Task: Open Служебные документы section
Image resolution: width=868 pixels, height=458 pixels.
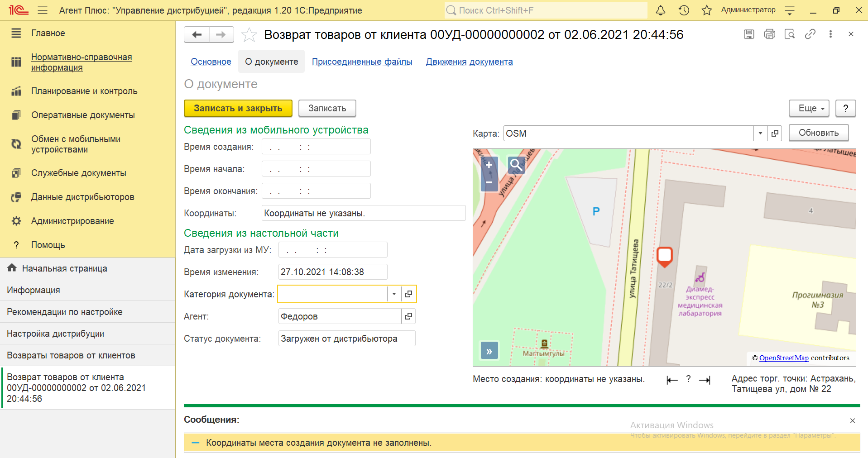Action: coord(87,173)
